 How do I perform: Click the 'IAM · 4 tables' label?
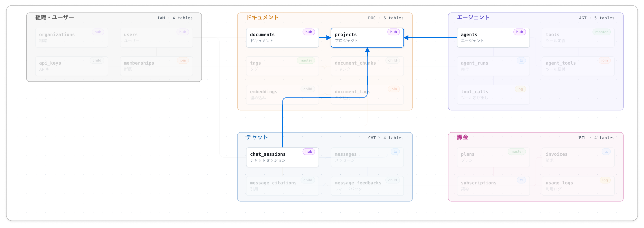(x=175, y=18)
